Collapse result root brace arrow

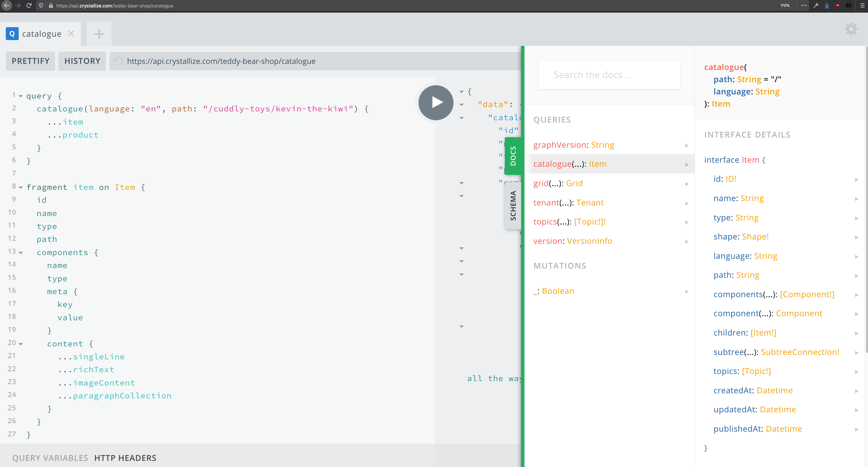(462, 92)
